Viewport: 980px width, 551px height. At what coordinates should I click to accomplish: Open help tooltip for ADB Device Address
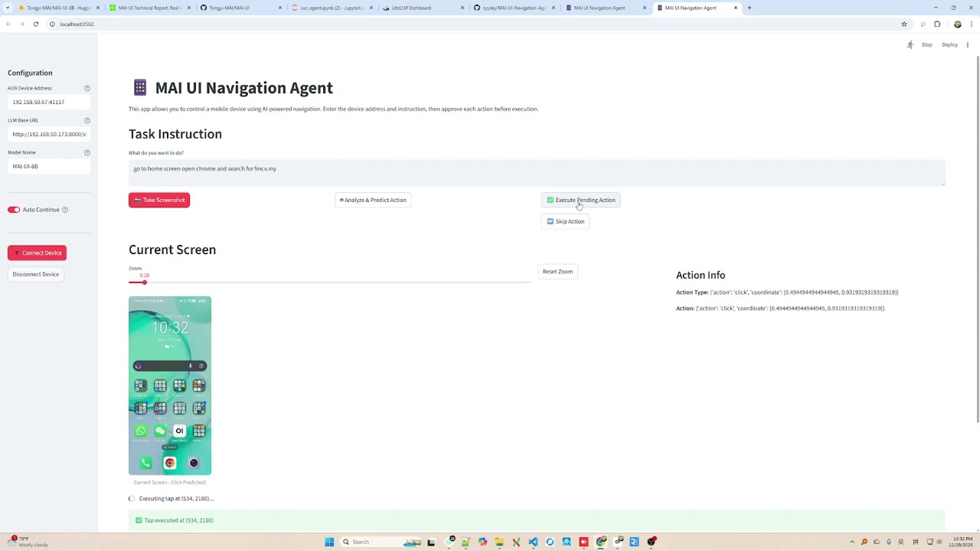click(87, 88)
